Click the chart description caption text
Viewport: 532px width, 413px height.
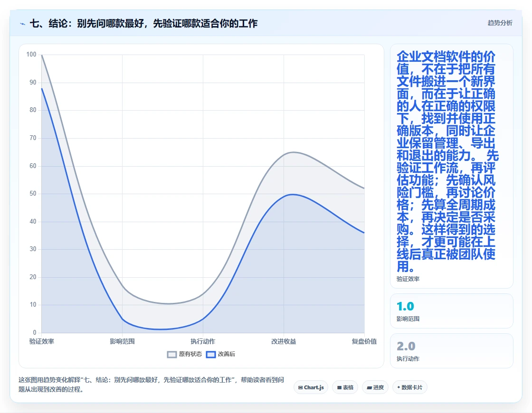click(x=151, y=385)
